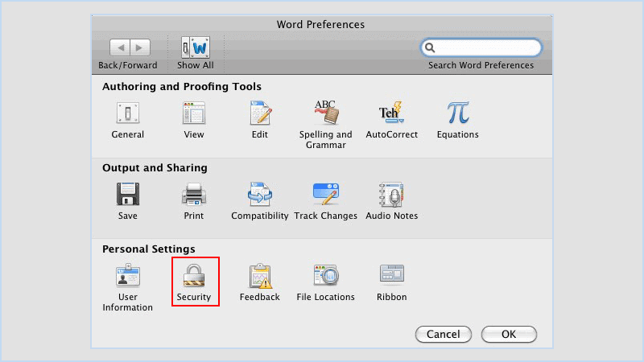Click the Output and Sharing heading
This screenshot has height=362, width=644.
click(155, 168)
